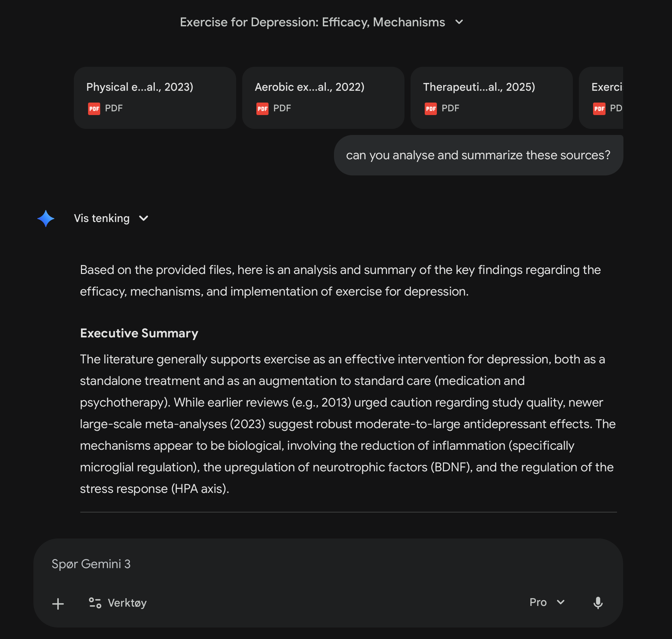Expand the conversation title dropdown chevron

pos(459,22)
